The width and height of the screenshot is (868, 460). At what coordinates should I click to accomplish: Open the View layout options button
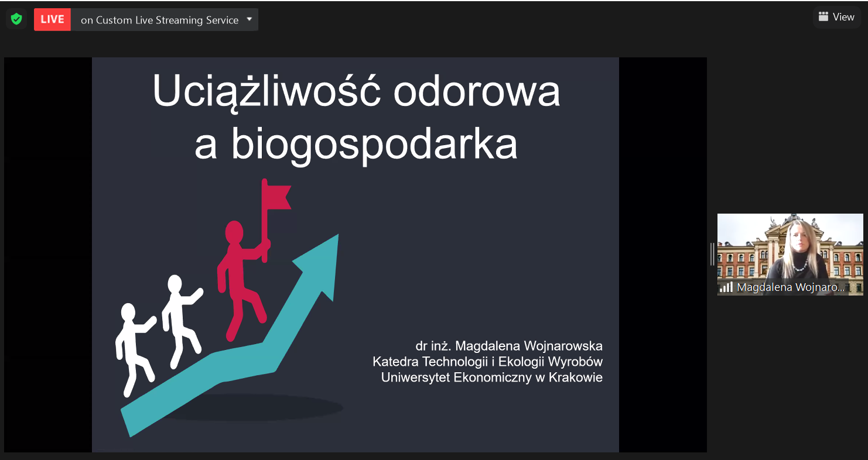click(836, 17)
